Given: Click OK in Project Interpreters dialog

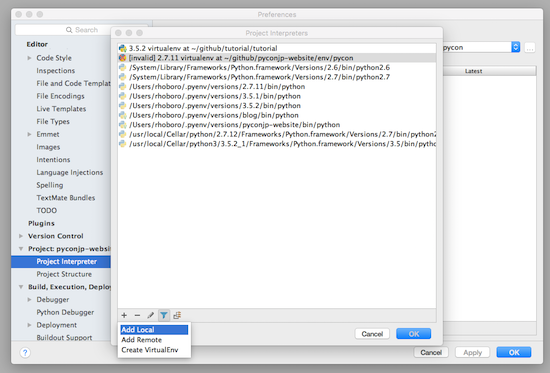Looking at the screenshot, I should [x=414, y=334].
